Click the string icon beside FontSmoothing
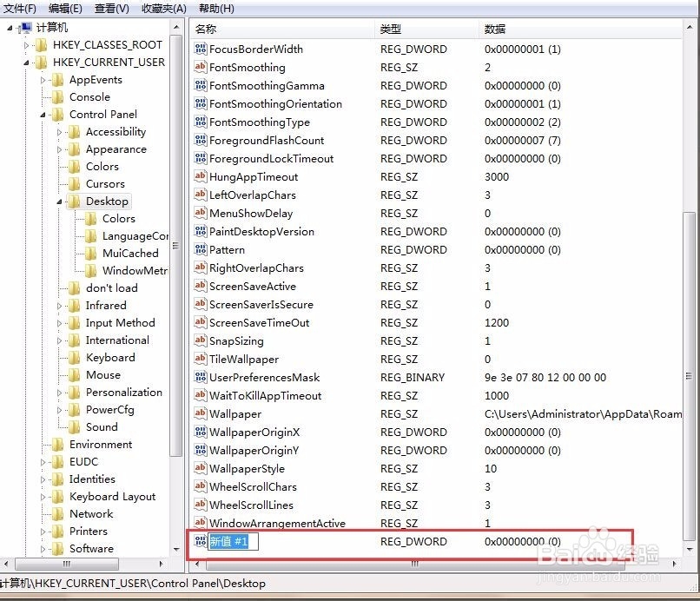This screenshot has width=700, height=601. (201, 67)
